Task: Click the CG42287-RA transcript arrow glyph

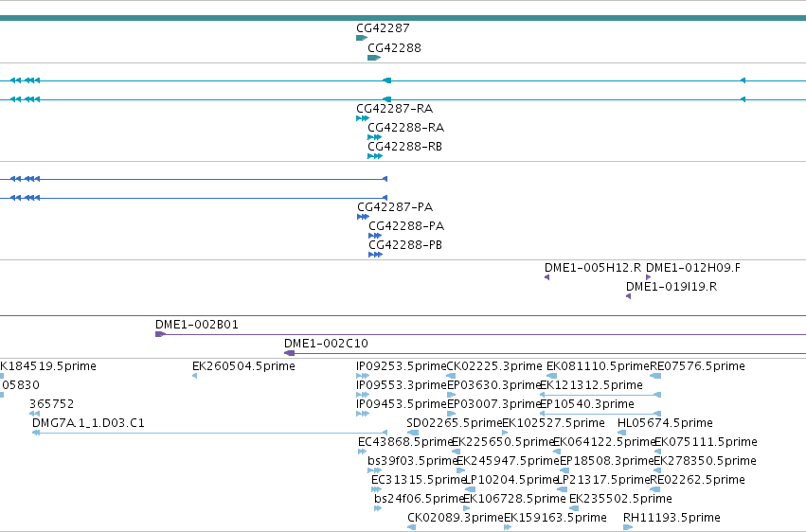Action: tap(363, 118)
